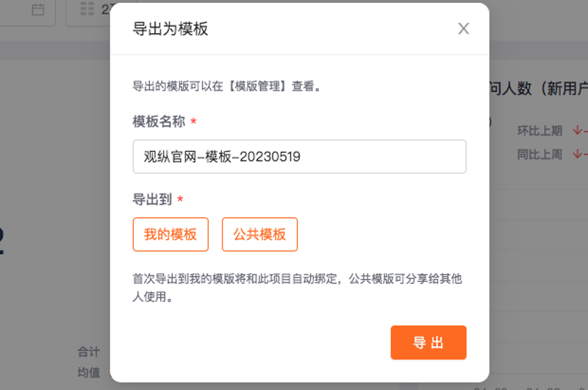This screenshot has width=588, height=390.
Task: Click the grid layout icon in the top bar
Action: (87, 9)
